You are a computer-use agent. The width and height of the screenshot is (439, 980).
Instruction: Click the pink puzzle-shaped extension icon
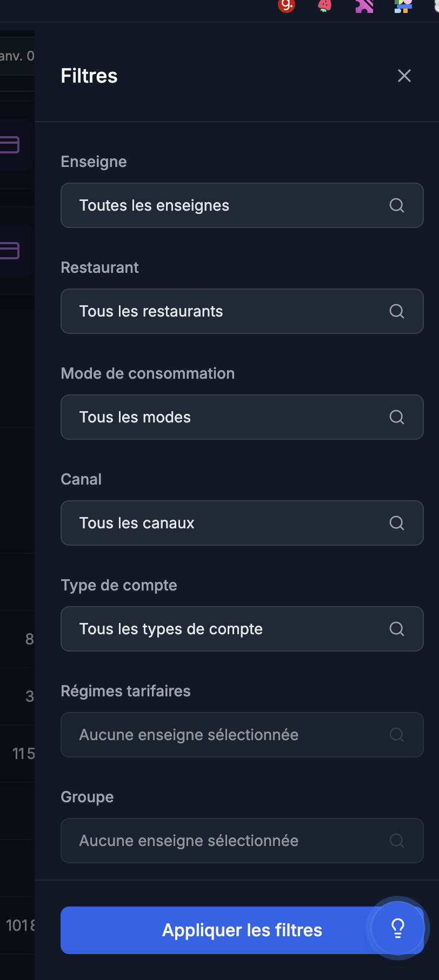click(364, 6)
